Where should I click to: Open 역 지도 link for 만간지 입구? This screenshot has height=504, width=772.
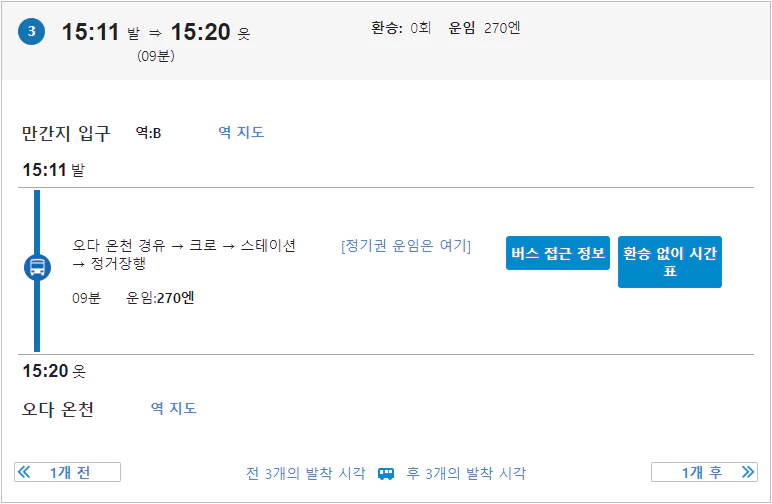[241, 132]
